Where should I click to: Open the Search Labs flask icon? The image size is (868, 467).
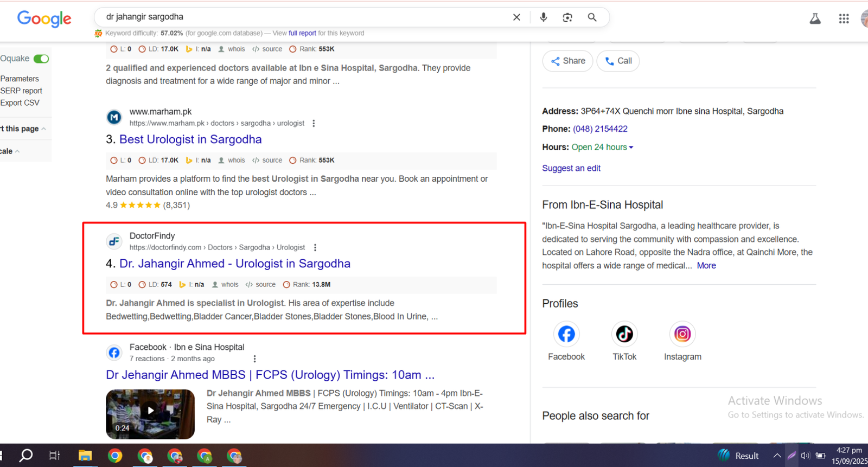[x=815, y=18]
